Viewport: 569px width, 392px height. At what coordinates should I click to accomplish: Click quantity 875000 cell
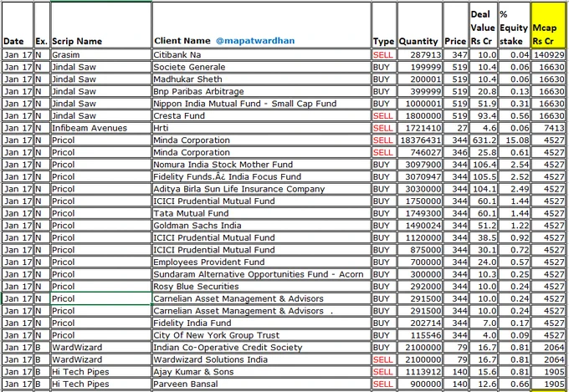pyautogui.click(x=420, y=250)
